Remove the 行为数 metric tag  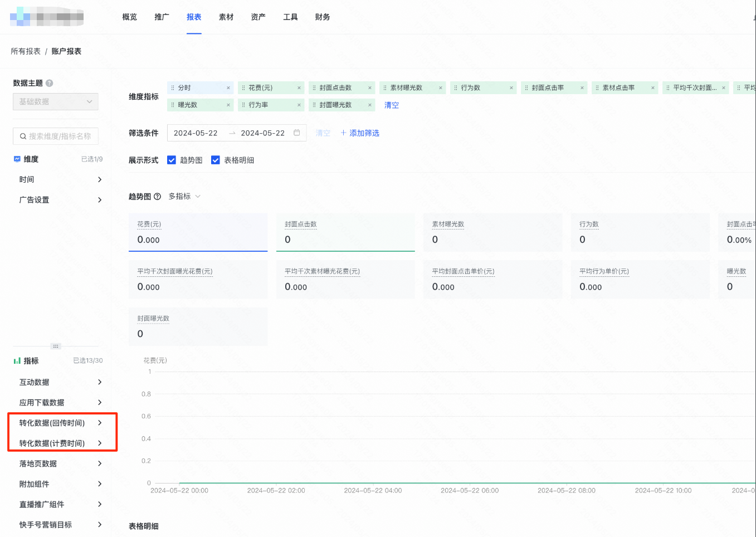(511, 88)
